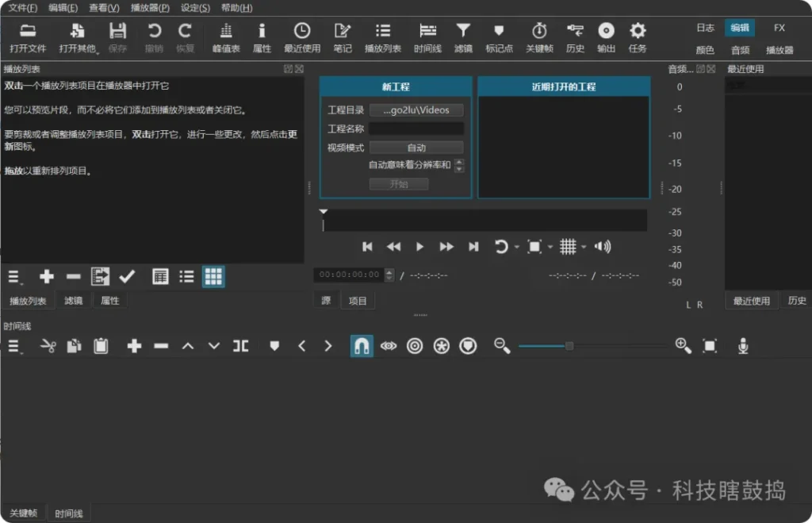
Task: Switch to 音频 layout
Action: [740, 50]
